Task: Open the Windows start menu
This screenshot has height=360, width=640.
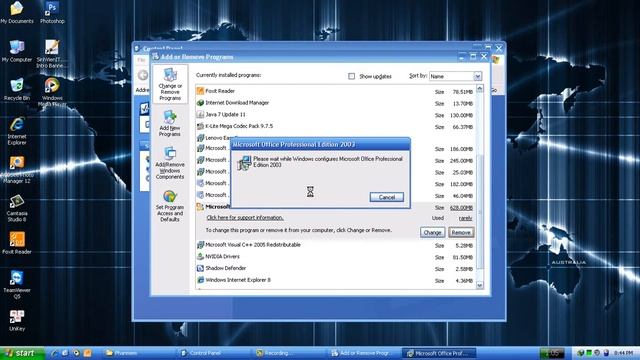Action: 22,353
